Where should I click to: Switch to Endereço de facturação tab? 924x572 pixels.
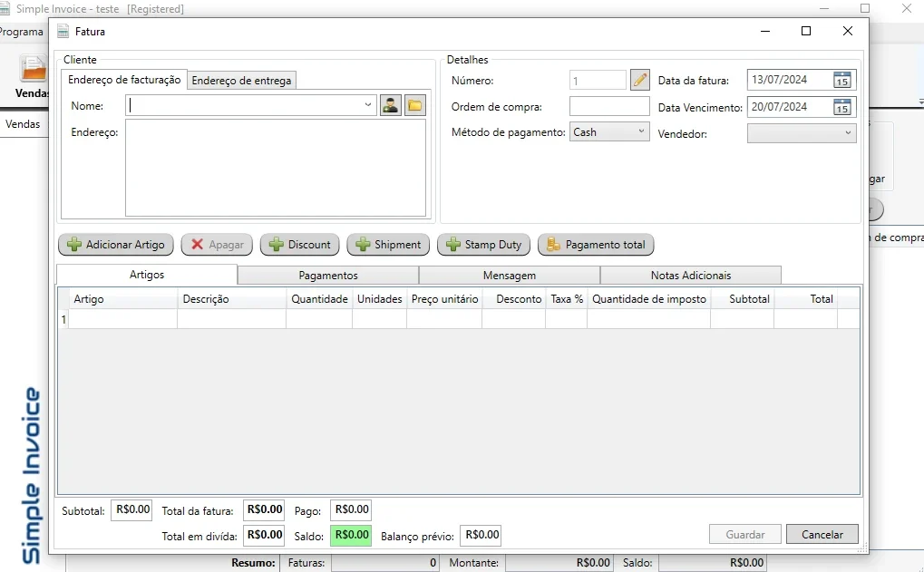[x=124, y=80]
